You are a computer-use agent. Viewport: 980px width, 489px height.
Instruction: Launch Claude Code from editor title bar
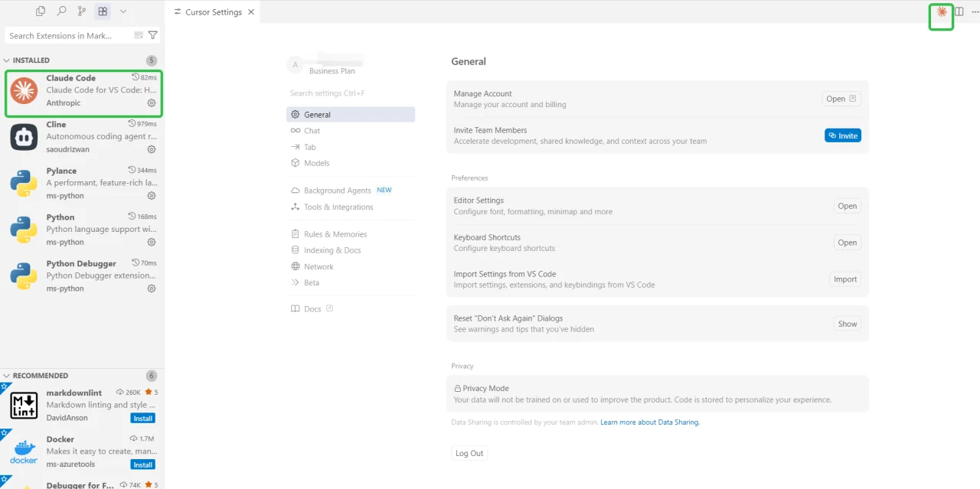942,11
